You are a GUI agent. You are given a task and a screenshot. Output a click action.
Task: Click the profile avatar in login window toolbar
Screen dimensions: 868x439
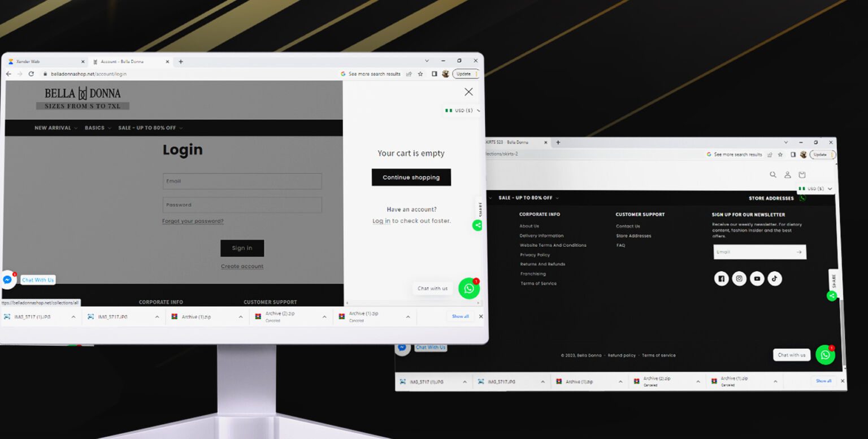point(445,74)
